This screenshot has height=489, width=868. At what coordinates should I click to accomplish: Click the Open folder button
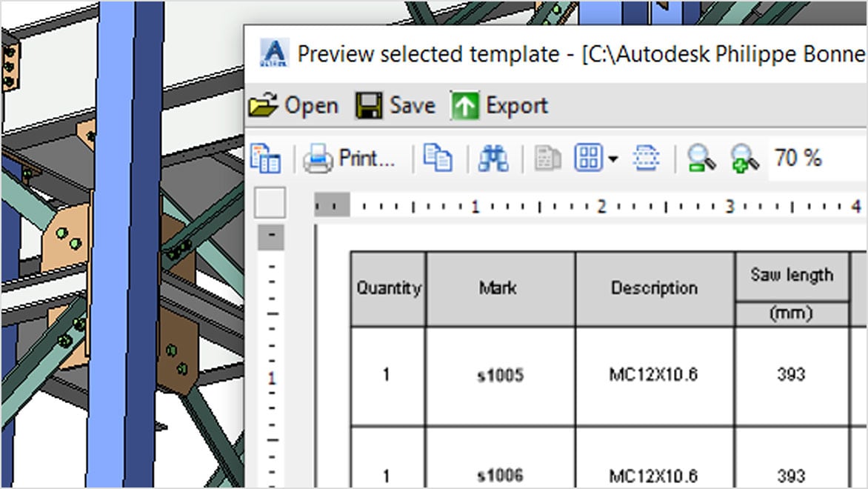[293, 106]
